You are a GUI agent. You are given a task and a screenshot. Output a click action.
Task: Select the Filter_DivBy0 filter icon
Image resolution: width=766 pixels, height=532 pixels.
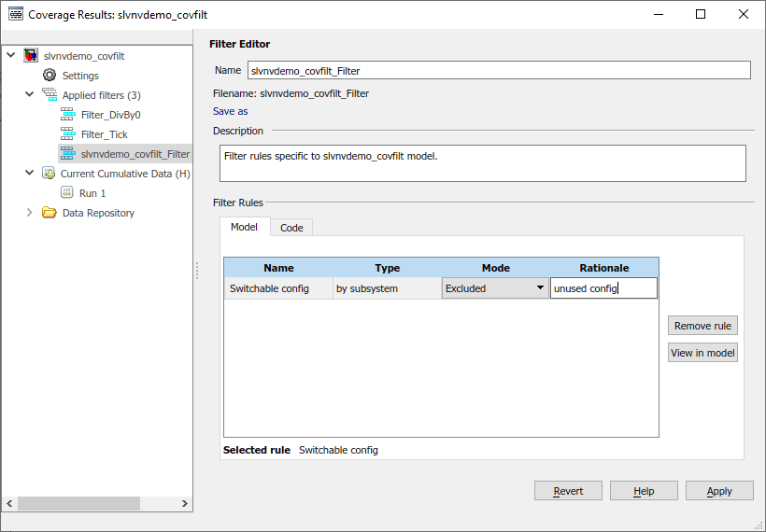(x=67, y=115)
